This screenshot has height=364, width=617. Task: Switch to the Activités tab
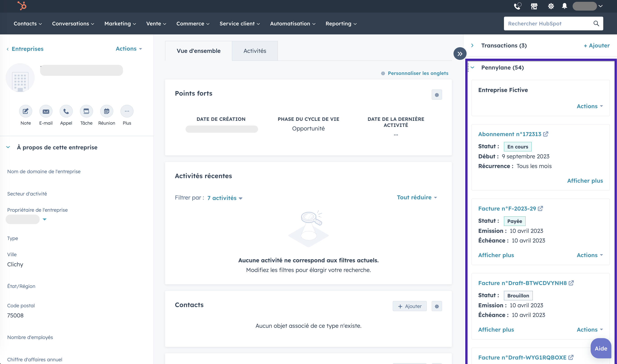tap(255, 51)
